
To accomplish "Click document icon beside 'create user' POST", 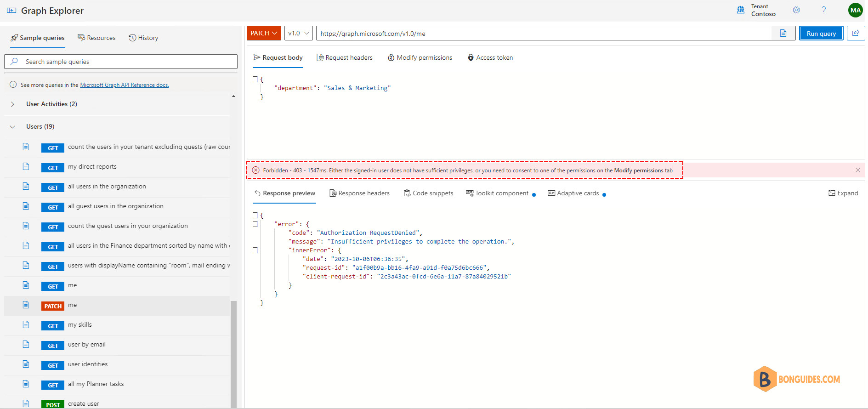I will point(26,403).
